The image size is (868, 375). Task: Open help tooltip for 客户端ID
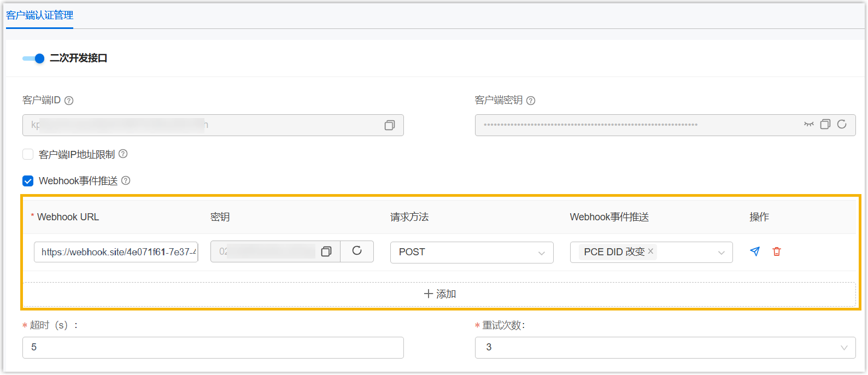pos(69,101)
